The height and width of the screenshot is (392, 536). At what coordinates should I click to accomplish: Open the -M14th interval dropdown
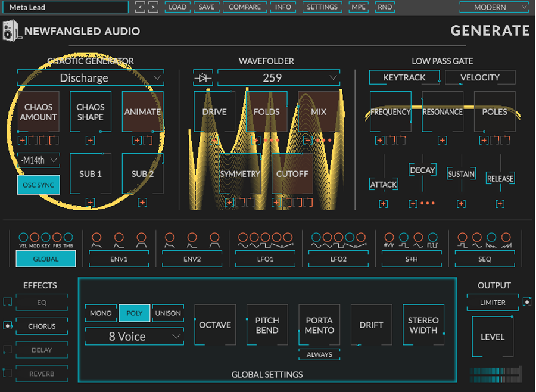coord(39,160)
